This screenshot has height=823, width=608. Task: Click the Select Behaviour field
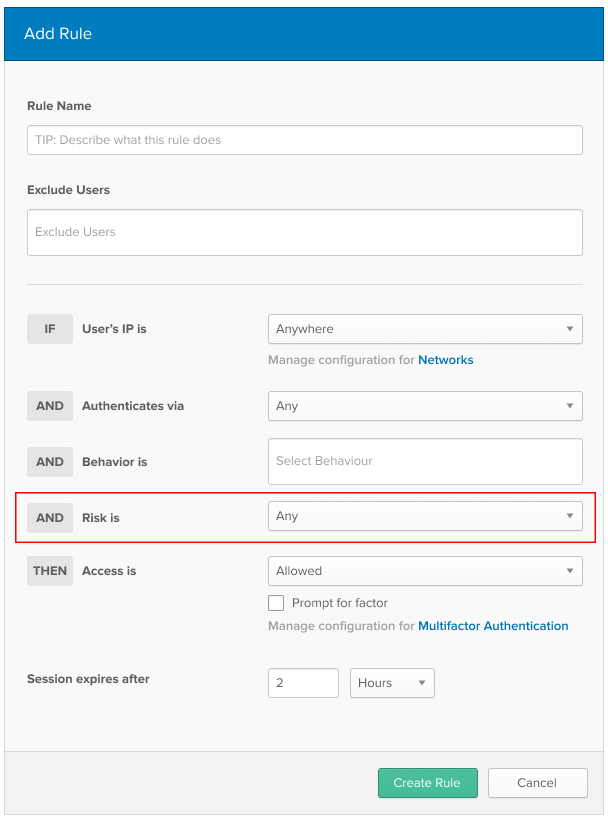pos(425,461)
